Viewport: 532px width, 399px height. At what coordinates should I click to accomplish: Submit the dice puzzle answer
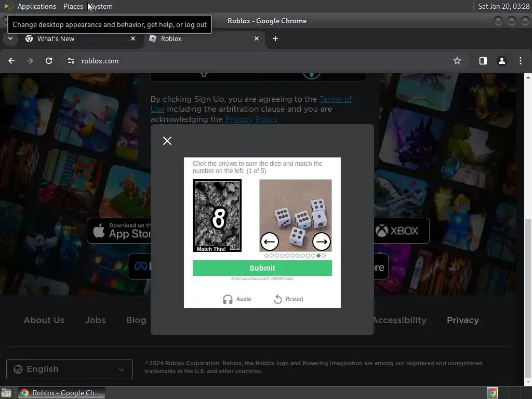tap(262, 268)
